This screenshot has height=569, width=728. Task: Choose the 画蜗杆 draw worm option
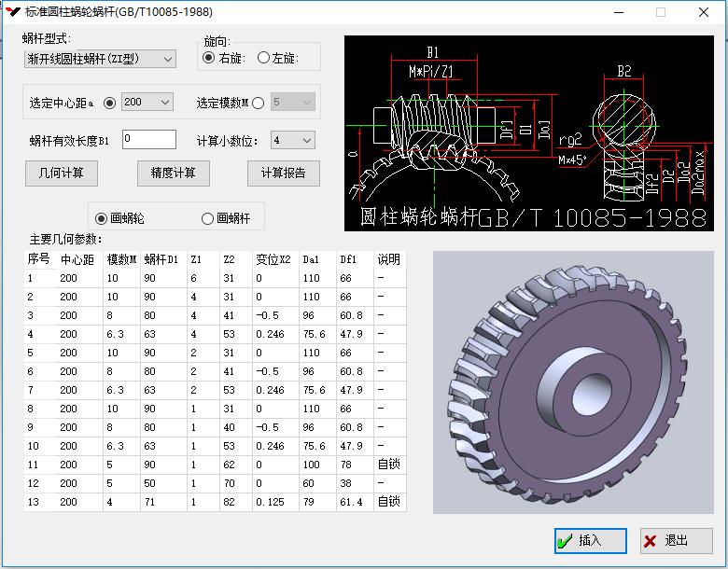(x=207, y=218)
